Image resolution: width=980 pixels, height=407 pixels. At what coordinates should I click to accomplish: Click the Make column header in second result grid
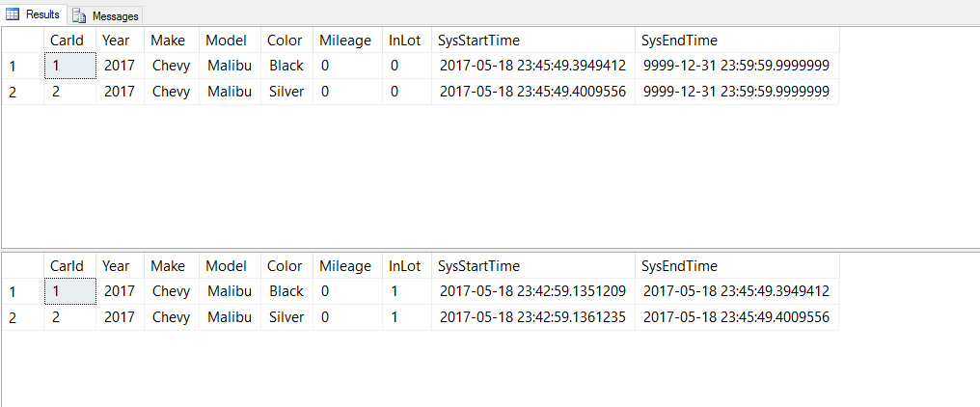pyautogui.click(x=168, y=266)
